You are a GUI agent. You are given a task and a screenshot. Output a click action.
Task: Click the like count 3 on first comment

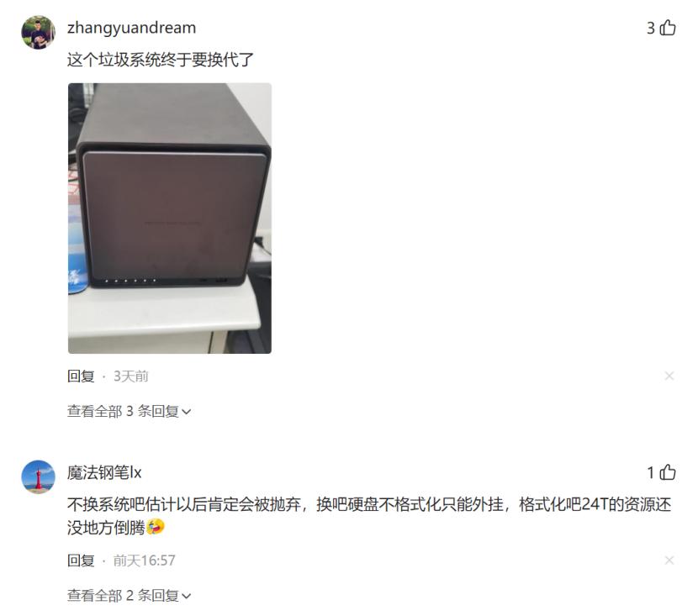point(651,28)
